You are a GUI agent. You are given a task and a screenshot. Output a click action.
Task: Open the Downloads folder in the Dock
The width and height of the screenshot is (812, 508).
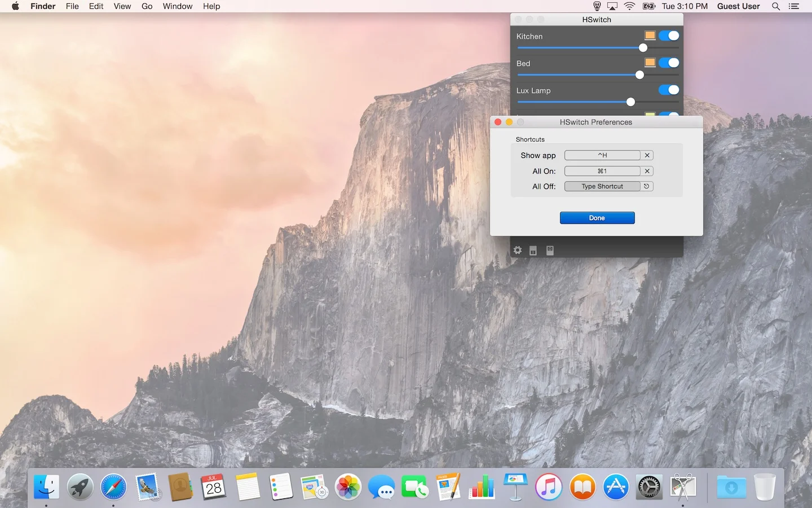(731, 487)
